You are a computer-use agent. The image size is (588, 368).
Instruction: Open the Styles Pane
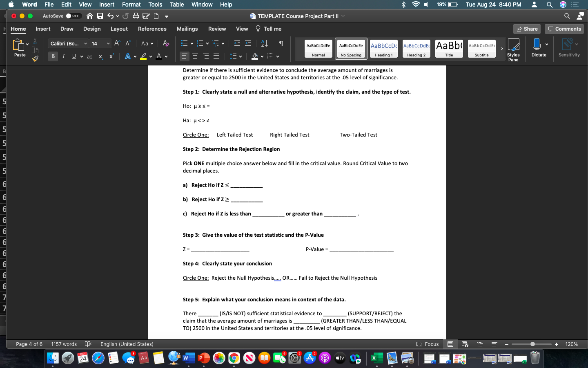pos(514,49)
